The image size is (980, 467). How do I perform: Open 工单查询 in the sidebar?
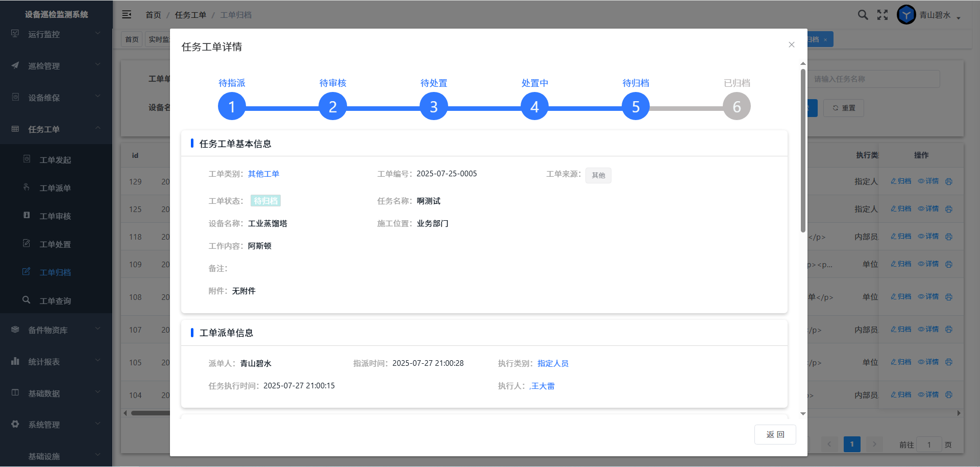point(55,301)
